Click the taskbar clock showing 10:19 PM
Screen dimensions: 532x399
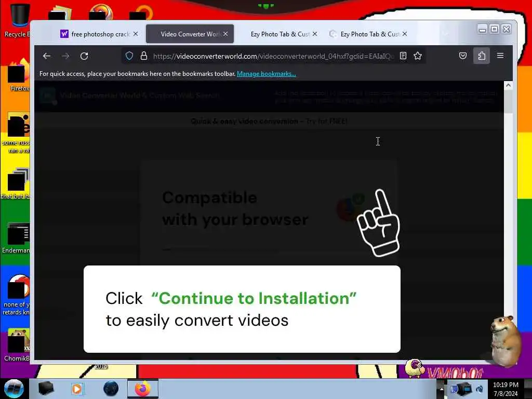point(506,389)
